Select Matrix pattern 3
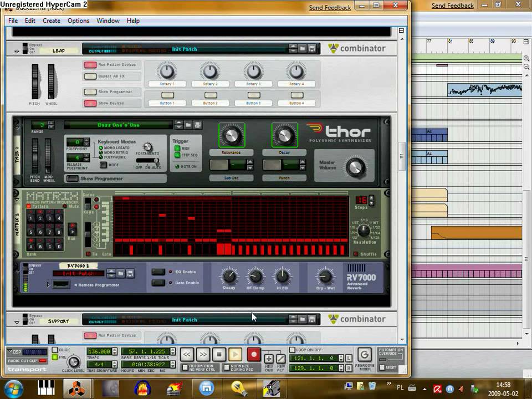This screenshot has width=532, height=399. pos(49,218)
